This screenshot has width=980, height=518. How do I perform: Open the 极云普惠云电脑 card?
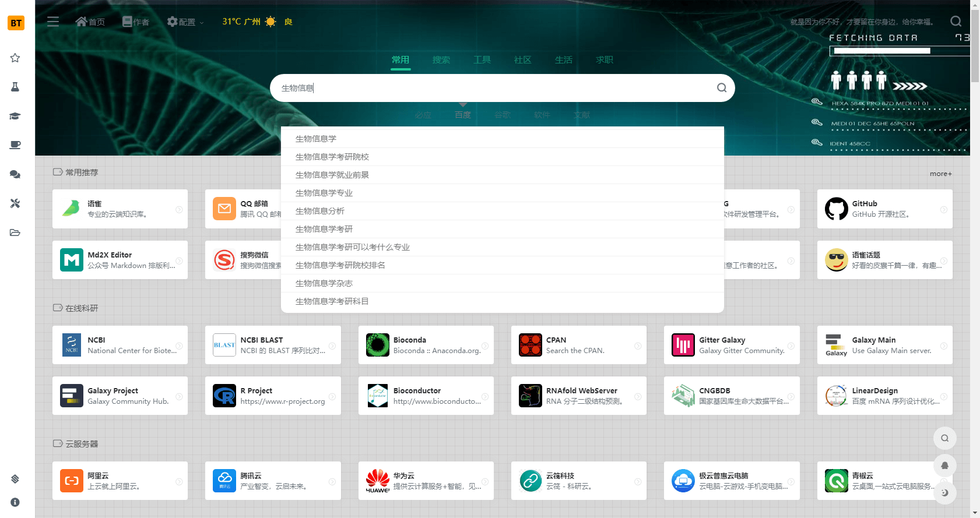coord(732,481)
